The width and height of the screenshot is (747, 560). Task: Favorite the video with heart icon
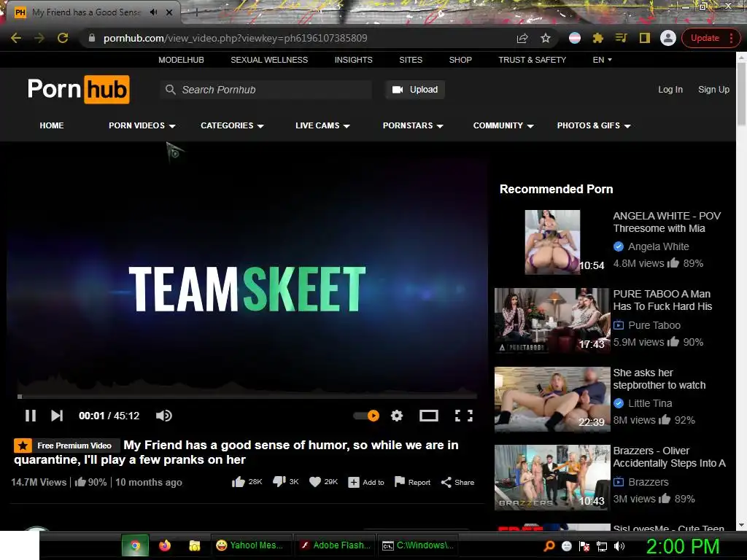[323, 482]
